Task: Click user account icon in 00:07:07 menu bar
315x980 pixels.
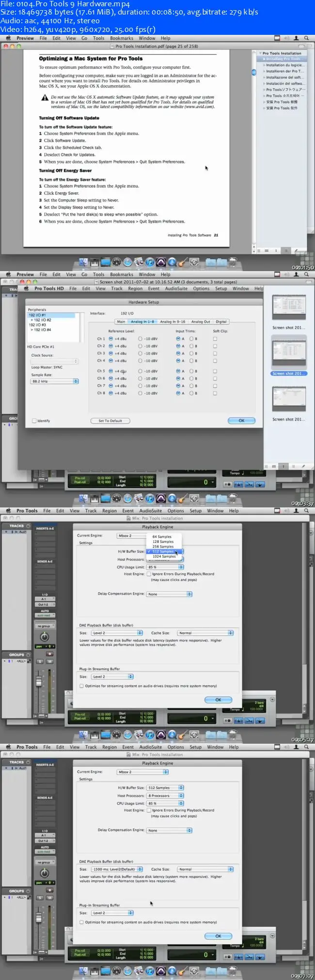Action: 296,747
